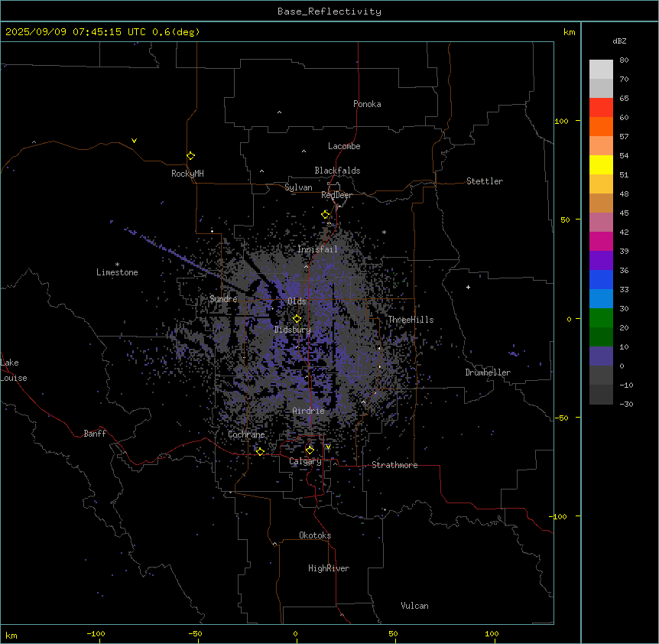This screenshot has height=644, width=659.
Task: Click the x-axis -100 tick label
Action: point(96,633)
